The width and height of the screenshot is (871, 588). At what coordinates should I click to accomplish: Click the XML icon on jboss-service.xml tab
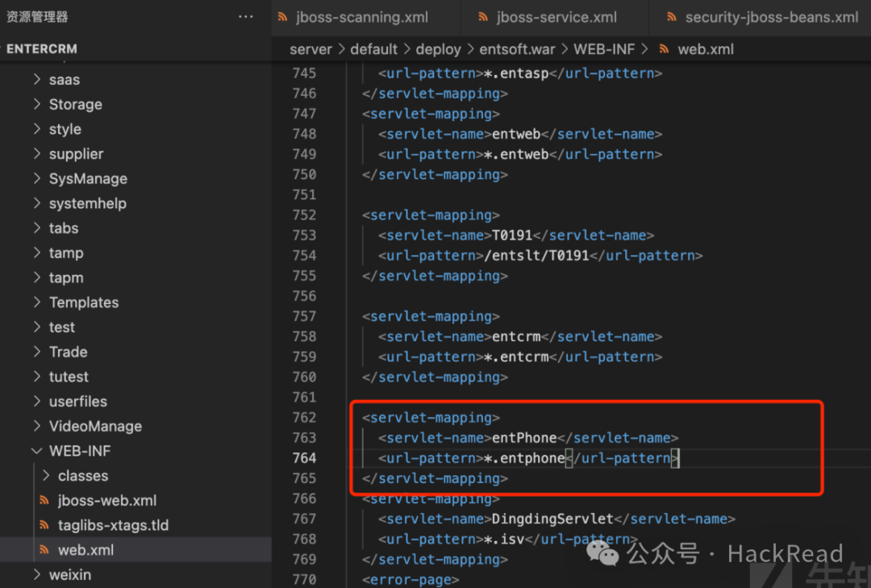(x=483, y=17)
